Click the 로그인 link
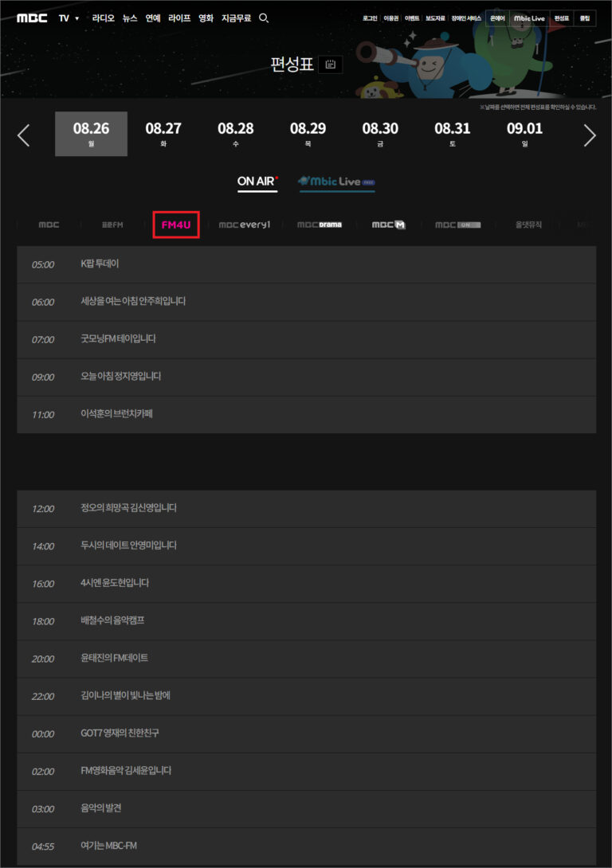Viewport: 612px width, 868px height. tap(370, 18)
